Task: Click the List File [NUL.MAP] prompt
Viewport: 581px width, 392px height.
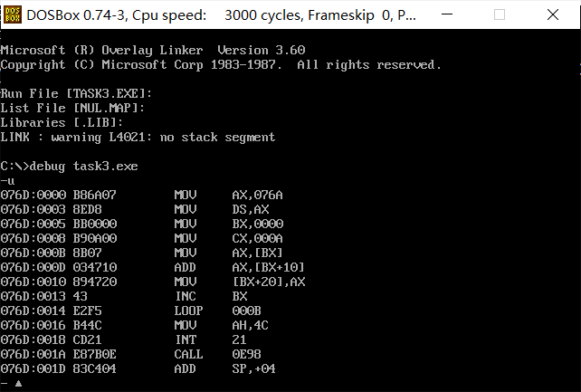Action: pos(72,108)
